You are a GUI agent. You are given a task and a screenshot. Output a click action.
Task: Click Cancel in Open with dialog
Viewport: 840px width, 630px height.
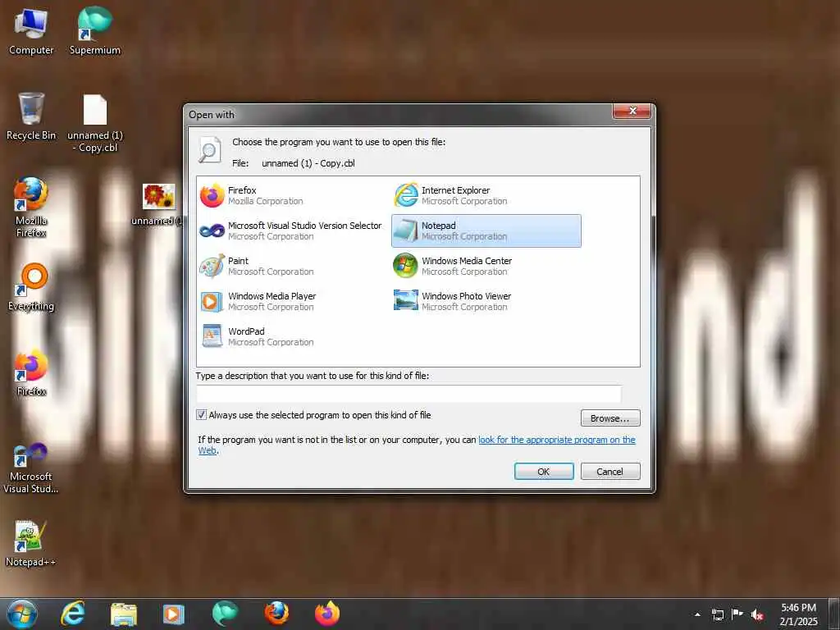click(x=610, y=472)
